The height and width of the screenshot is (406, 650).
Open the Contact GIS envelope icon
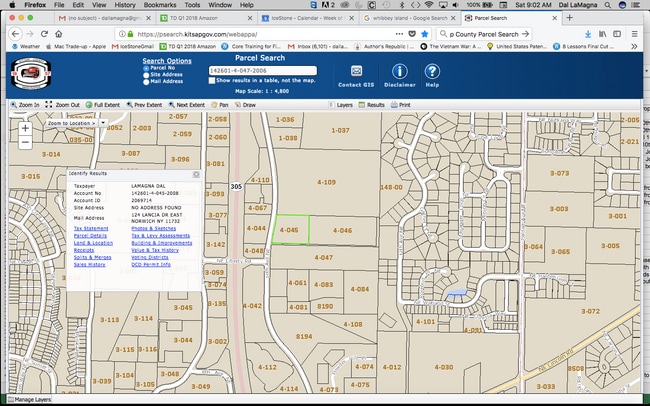point(355,71)
